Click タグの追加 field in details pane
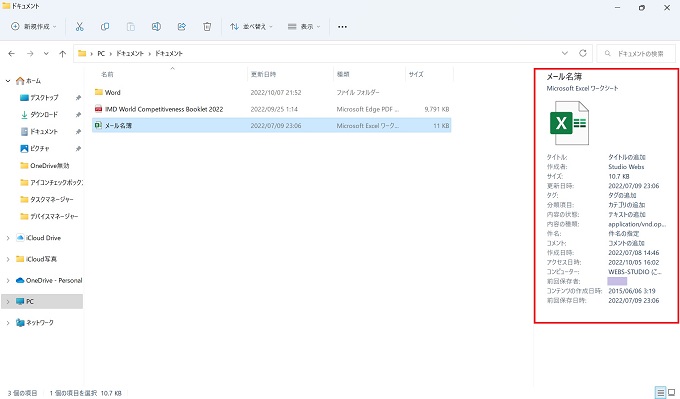680x399 pixels. 623,195
